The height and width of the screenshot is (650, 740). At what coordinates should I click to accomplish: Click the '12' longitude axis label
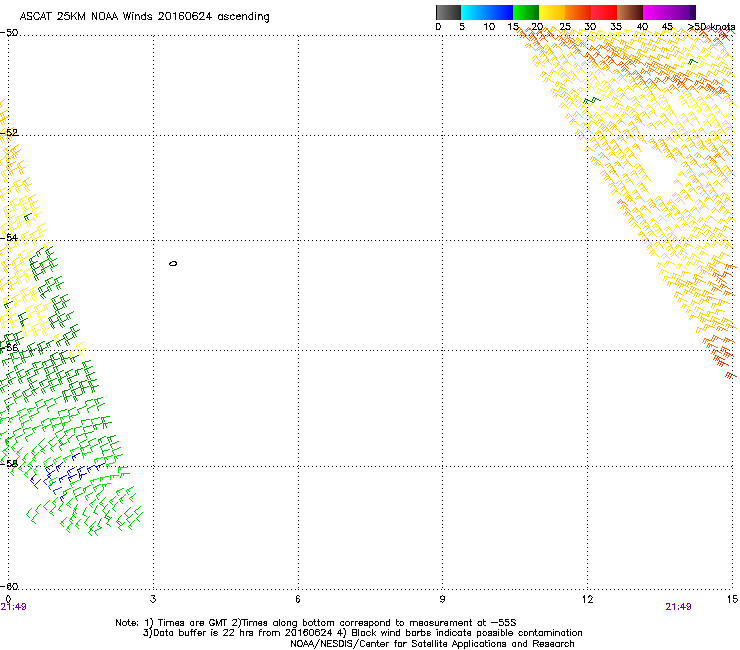click(587, 599)
